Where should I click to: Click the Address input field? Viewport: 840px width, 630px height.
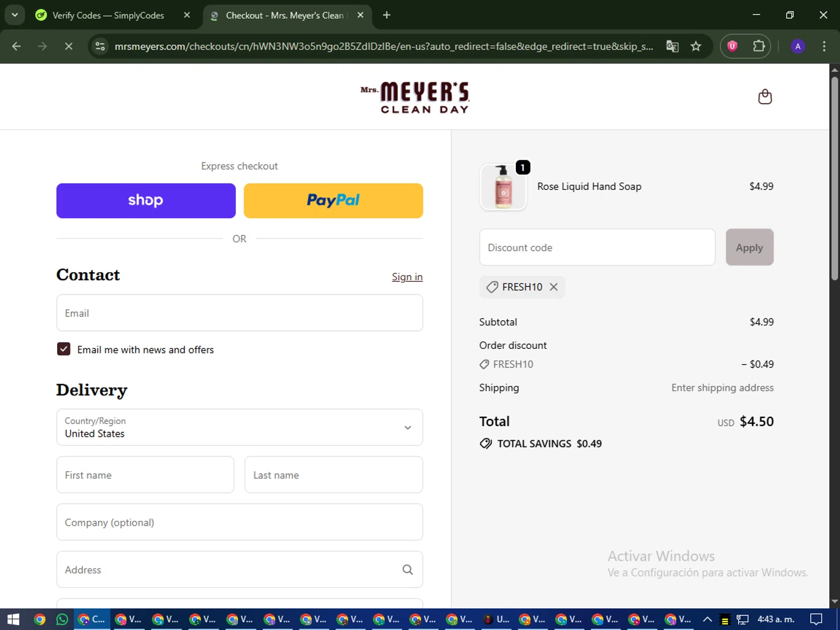pos(240,570)
